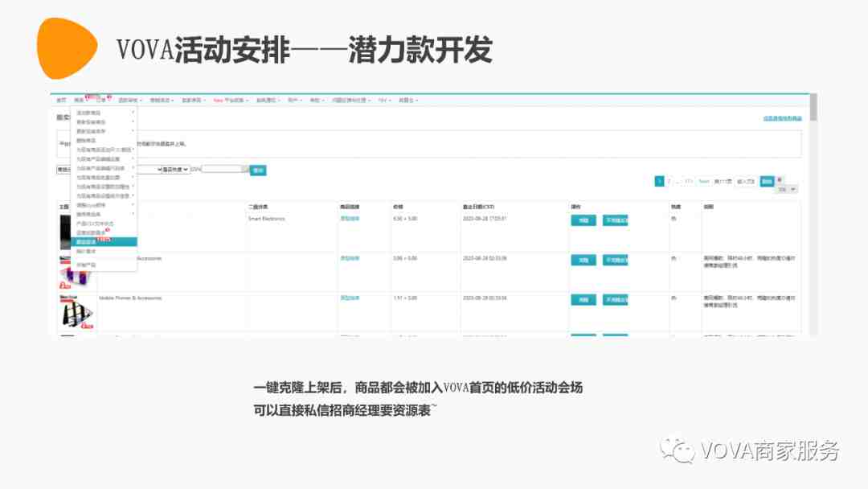The width and height of the screenshot is (868, 489).
Task: Click the vertical scrollbar thumb of the embedded page
Action: pyautogui.click(x=813, y=108)
